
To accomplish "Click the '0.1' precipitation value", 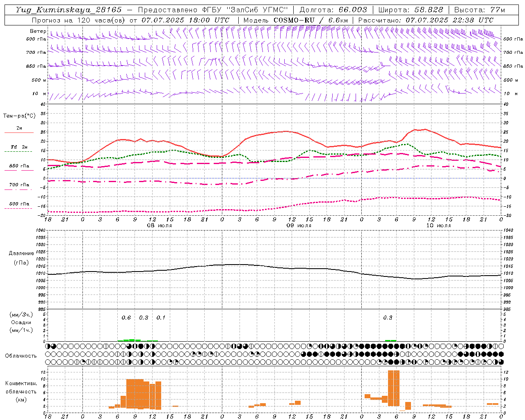I will (161, 318).
